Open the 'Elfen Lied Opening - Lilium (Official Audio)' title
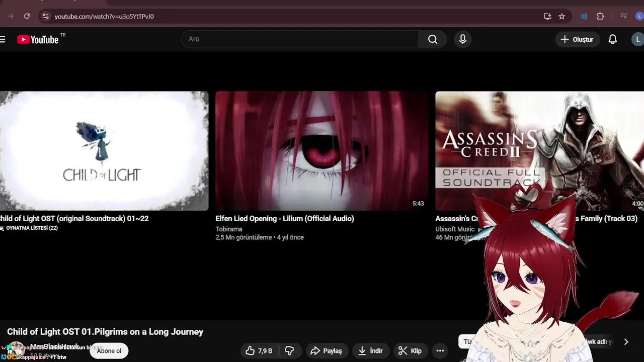 pyautogui.click(x=285, y=219)
